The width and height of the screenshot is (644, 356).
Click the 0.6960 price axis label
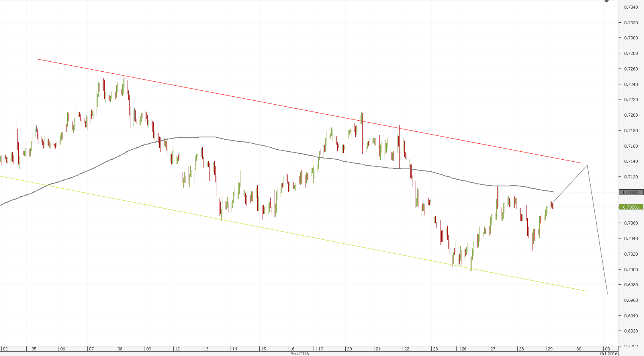coord(631,300)
